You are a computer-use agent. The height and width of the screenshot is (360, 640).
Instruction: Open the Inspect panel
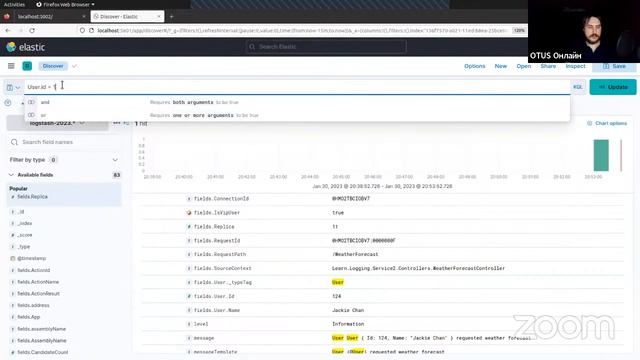point(575,66)
